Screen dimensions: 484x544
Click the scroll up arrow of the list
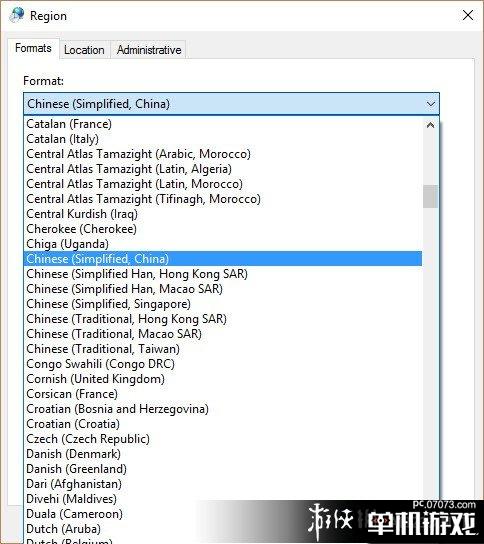coord(430,125)
